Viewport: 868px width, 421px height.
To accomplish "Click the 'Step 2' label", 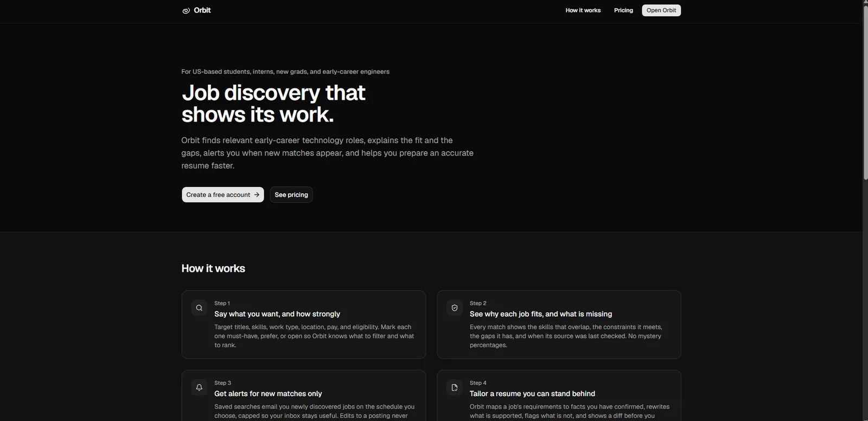I will [478, 303].
